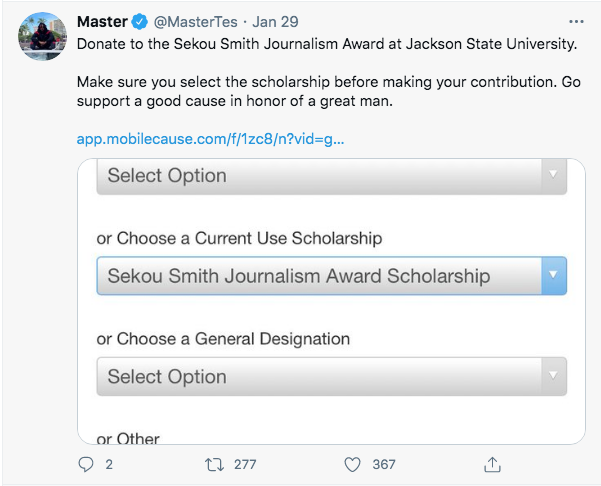Click the retweet count 277
Screen dimensions: 601x486
244,464
